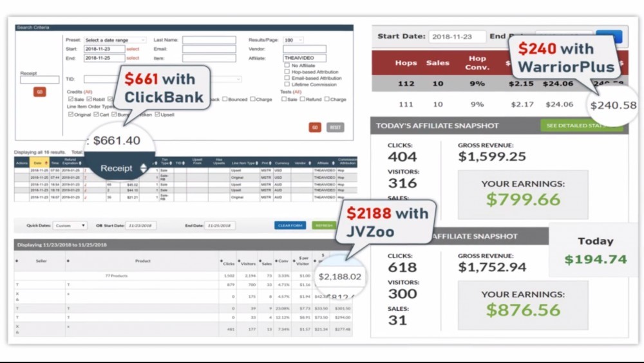Open the Preset date range dropdown
The width and height of the screenshot is (644, 363).
point(115,40)
